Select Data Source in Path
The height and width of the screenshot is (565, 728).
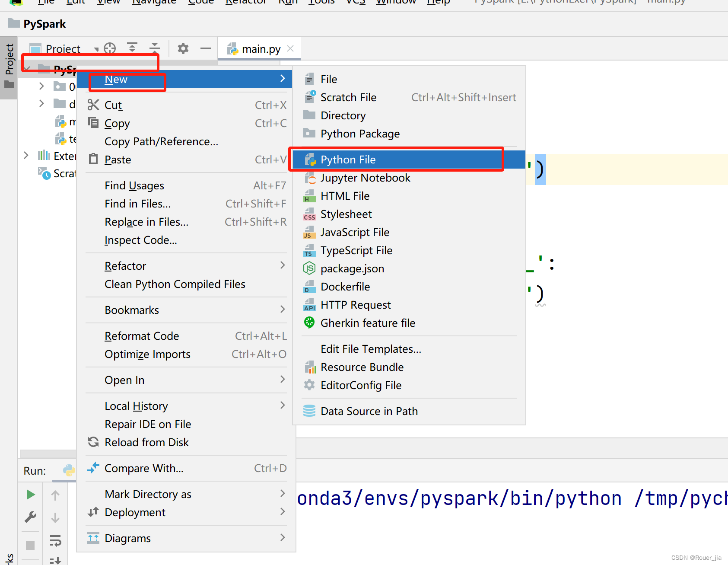[x=409, y=411]
